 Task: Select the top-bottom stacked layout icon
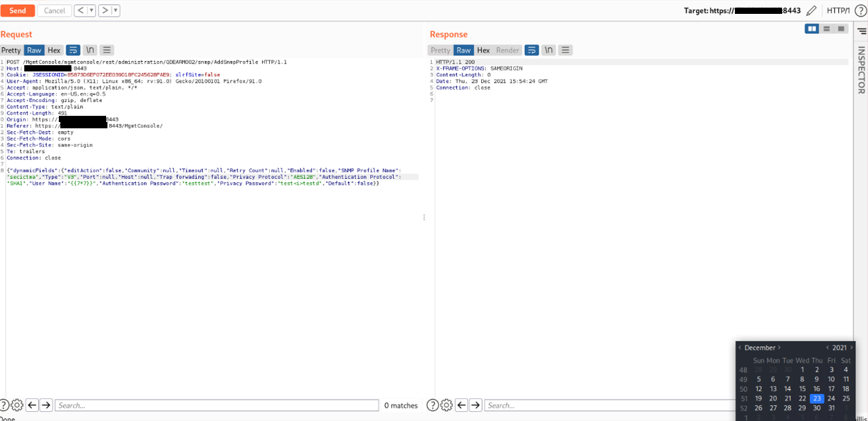pyautogui.click(x=826, y=28)
